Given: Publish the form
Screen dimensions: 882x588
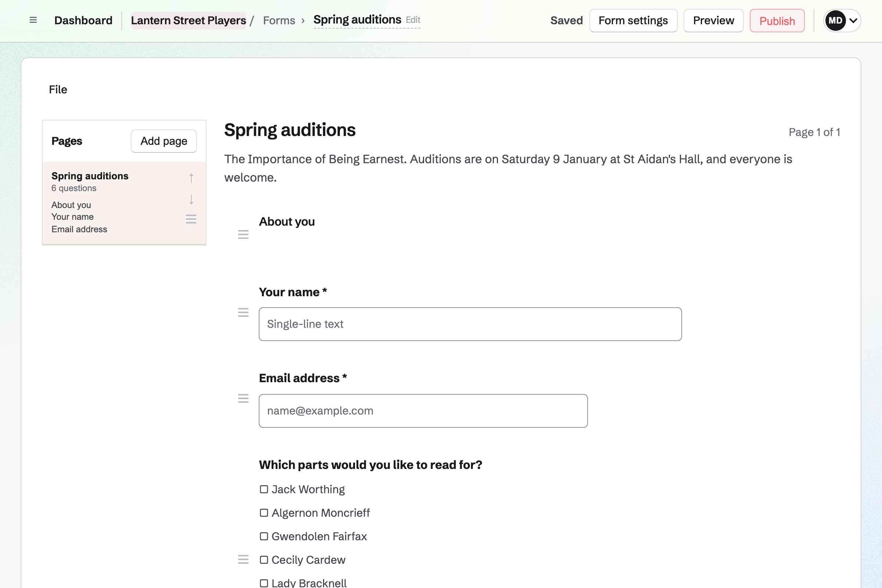Looking at the screenshot, I should pyautogui.click(x=777, y=21).
